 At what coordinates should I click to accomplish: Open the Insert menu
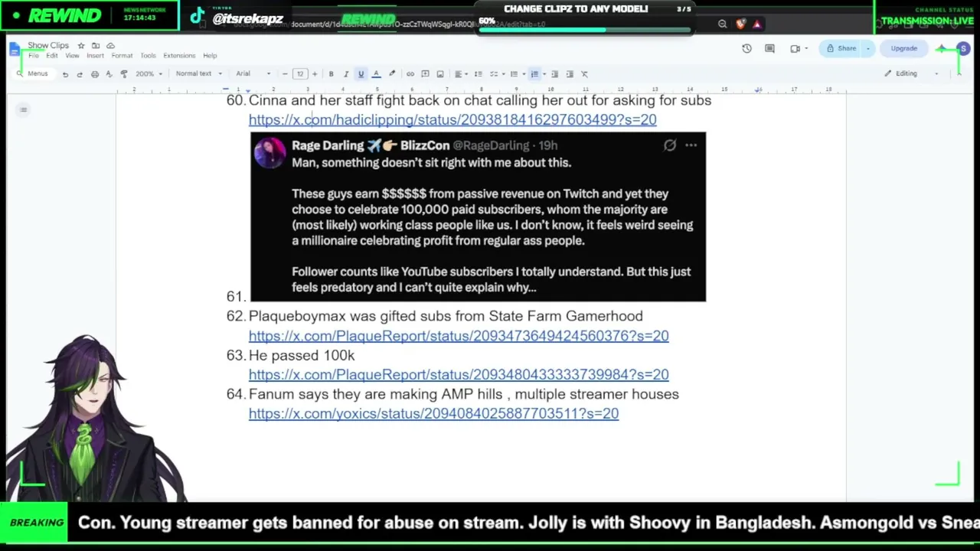click(x=95, y=56)
